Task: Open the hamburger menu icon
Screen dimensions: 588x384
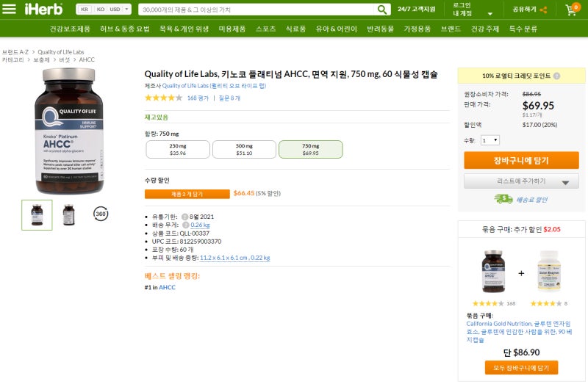Action: (9, 9)
